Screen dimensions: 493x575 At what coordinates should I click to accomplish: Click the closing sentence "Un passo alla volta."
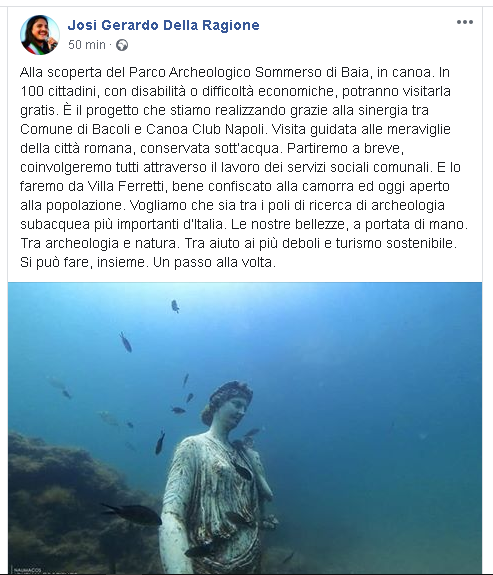(214, 262)
